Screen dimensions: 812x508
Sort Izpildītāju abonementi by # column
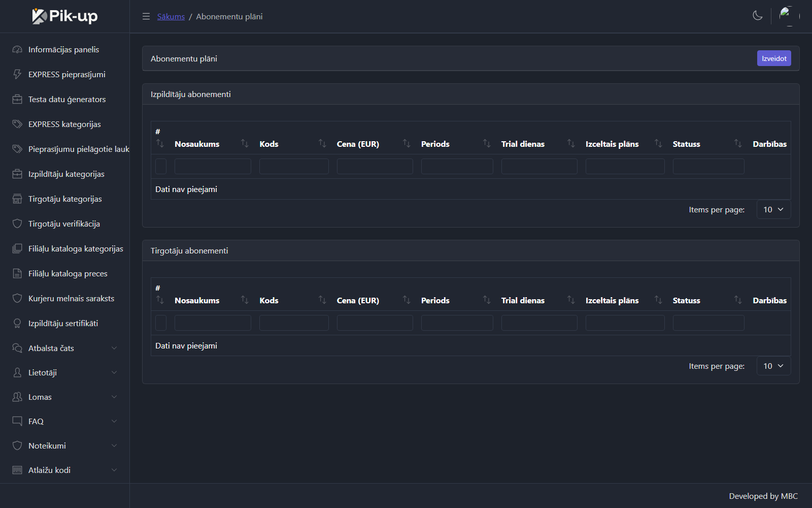(x=160, y=144)
